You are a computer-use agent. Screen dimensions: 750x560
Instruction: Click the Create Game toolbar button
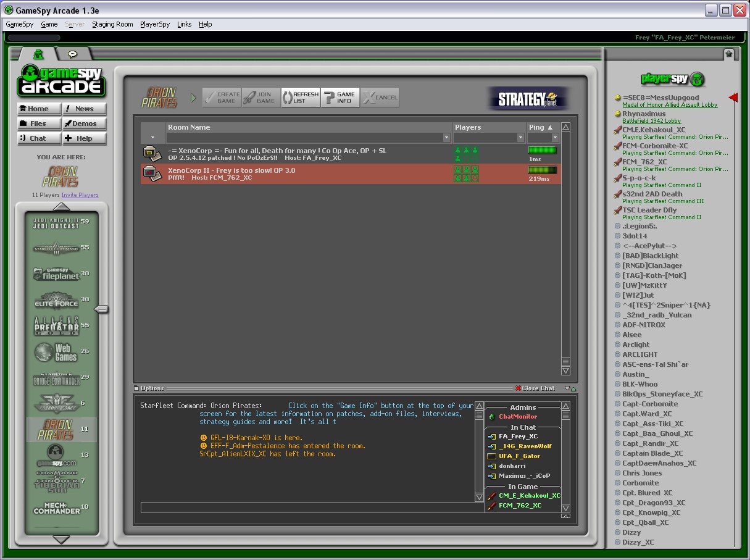222,98
